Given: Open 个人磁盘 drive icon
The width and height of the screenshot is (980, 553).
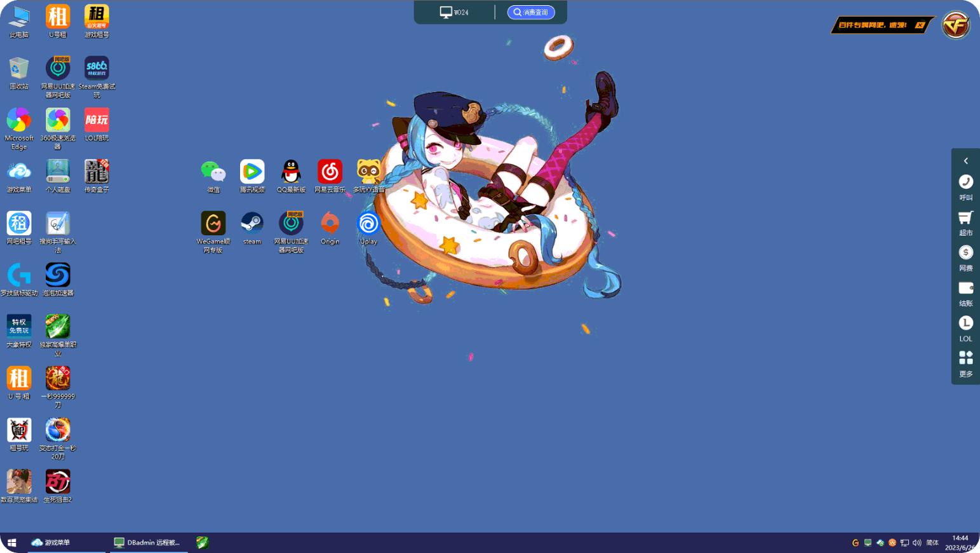Looking at the screenshot, I should click(x=58, y=176).
